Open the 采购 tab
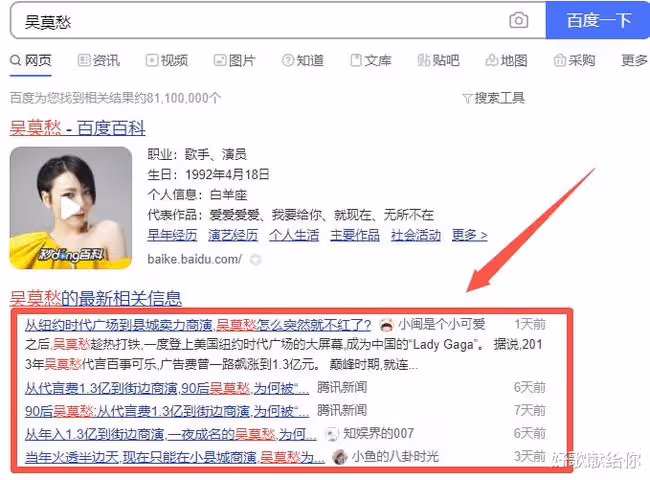The height and width of the screenshot is (480, 650). (574, 61)
